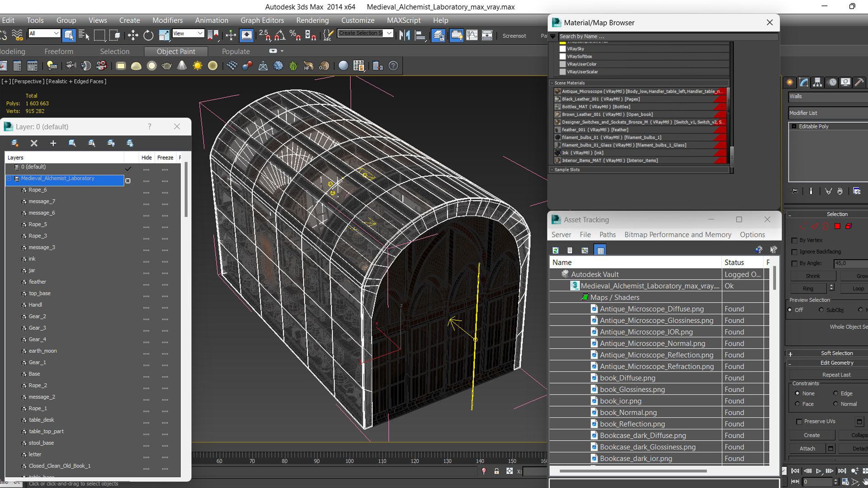Viewport: 868px width, 488px height.
Task: Collapse the Medieval_Alchemist_Laboratory layer
Action: pos(9,179)
